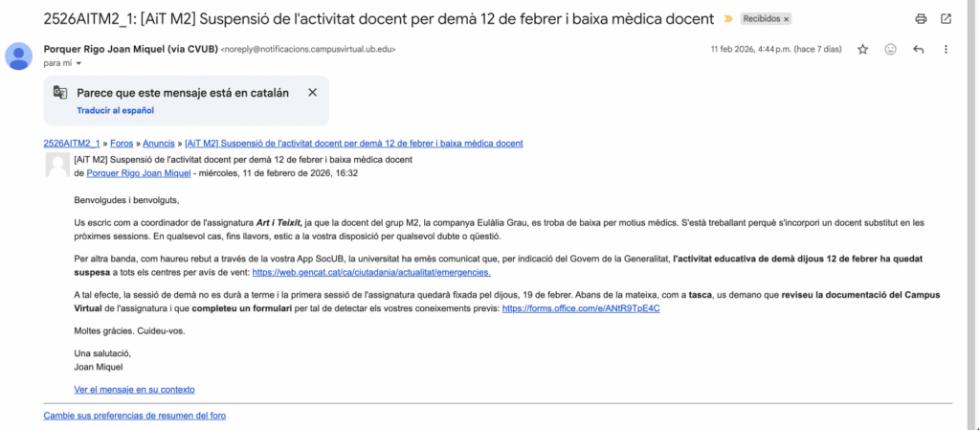Add an emoji reaction to the email
Viewport: 980px width, 430px height.
pos(890,49)
